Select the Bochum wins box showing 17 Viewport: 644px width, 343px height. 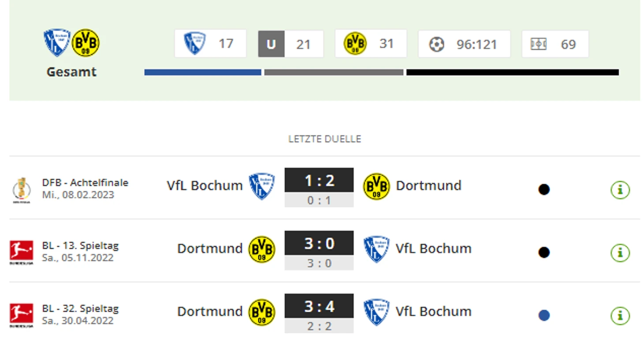[x=210, y=44]
